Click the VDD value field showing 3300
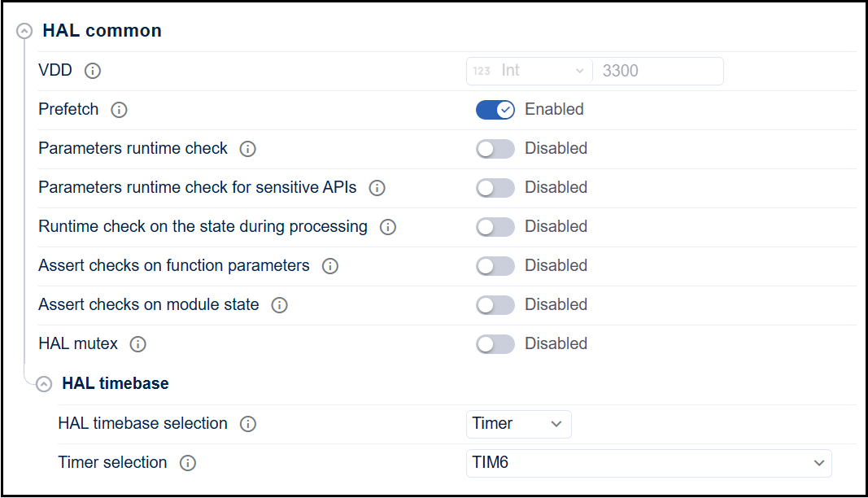The width and height of the screenshot is (868, 498). pyautogui.click(x=657, y=71)
